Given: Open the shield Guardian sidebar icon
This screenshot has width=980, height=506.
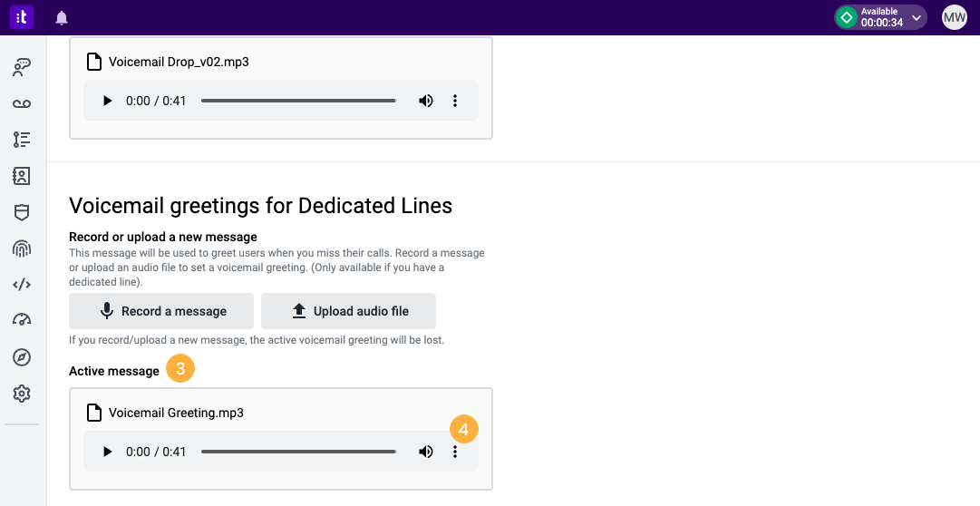Looking at the screenshot, I should pos(22,212).
